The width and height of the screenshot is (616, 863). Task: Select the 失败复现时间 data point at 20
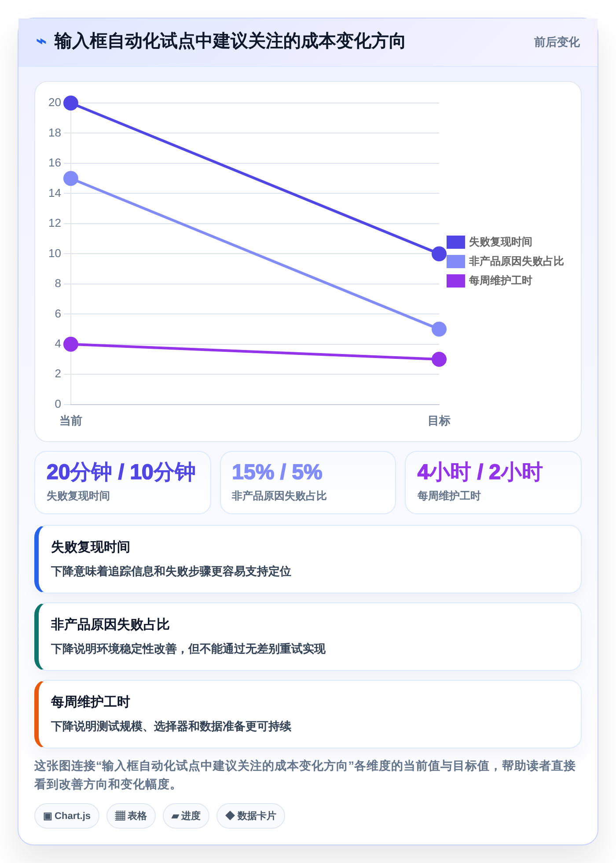[71, 103]
